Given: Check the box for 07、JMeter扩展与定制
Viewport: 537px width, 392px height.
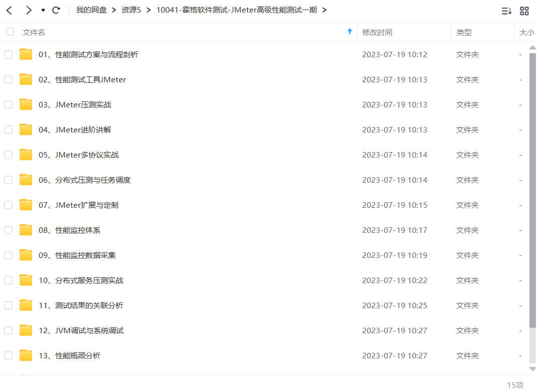Looking at the screenshot, I should [8, 205].
